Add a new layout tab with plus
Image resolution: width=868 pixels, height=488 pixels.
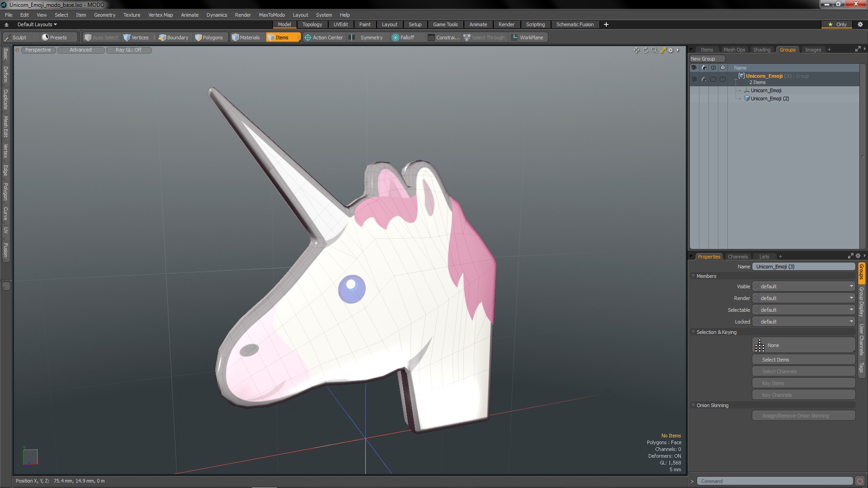(606, 24)
